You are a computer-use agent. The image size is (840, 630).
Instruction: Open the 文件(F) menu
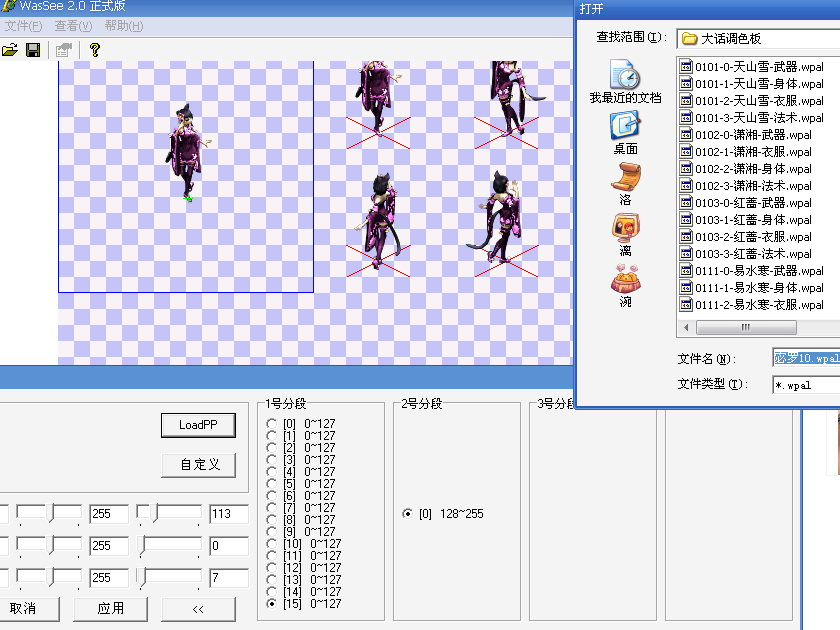click(23, 26)
